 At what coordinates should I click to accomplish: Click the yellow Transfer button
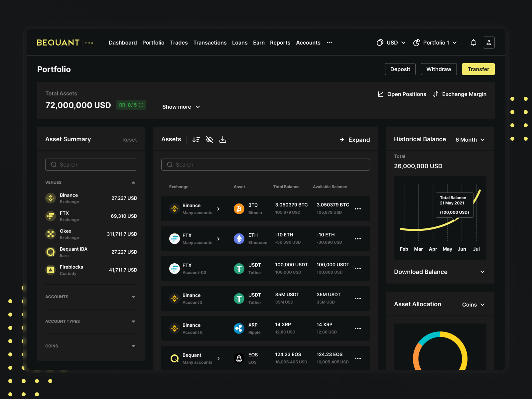pos(478,69)
